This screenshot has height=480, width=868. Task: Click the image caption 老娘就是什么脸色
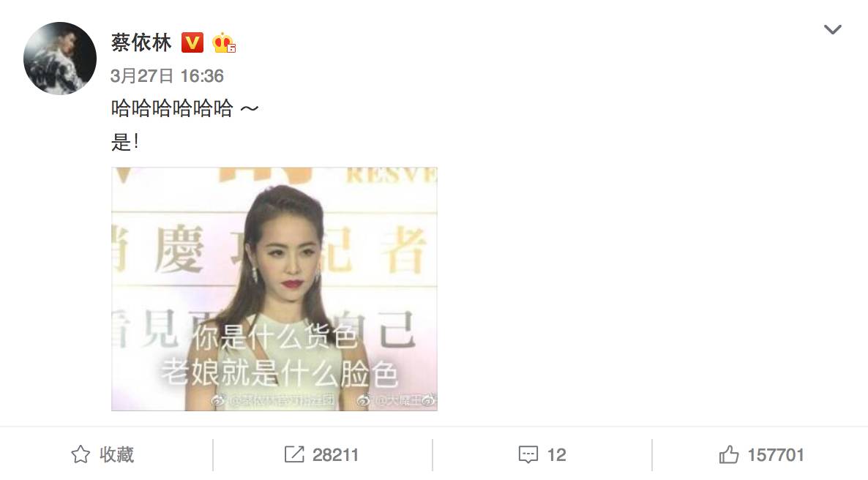280,372
